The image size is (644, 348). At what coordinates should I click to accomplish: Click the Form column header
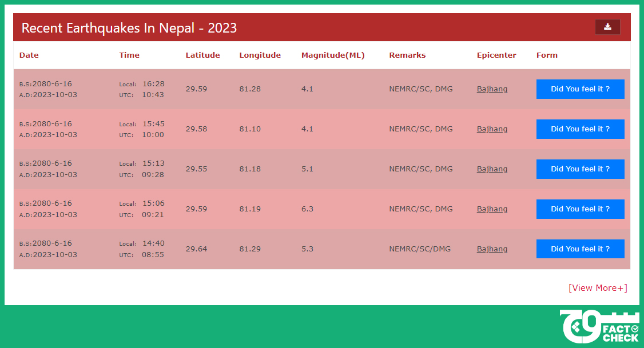coord(547,55)
